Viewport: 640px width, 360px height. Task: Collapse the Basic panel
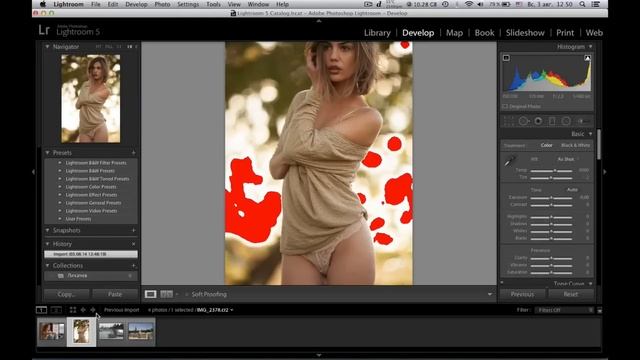590,134
